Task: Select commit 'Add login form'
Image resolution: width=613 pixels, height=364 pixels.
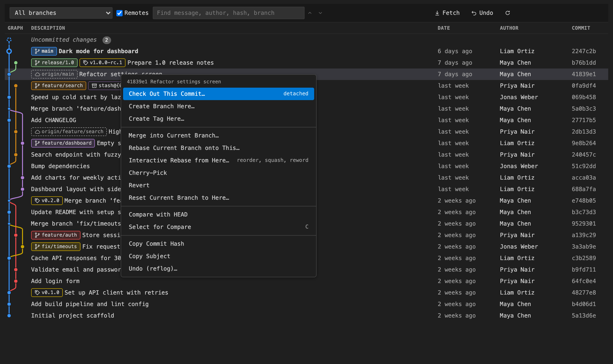Action: [x=306, y=281]
